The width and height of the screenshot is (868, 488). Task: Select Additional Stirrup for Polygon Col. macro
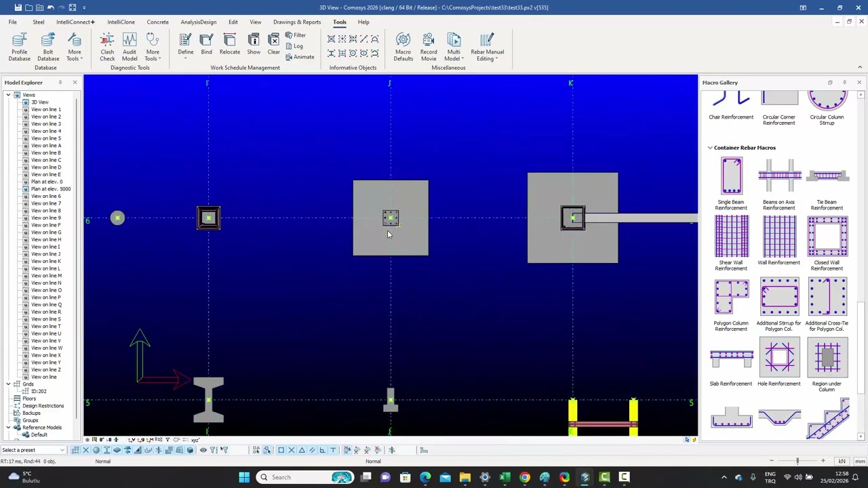pos(778,304)
